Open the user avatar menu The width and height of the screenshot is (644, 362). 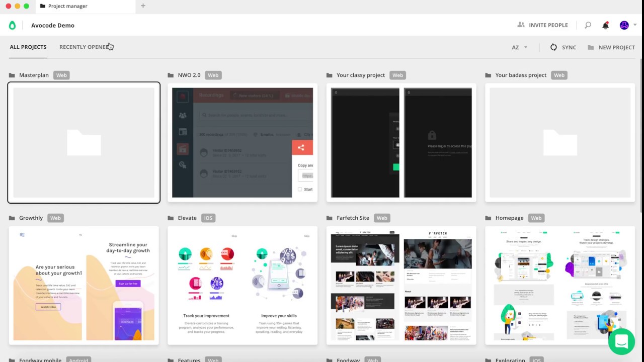(624, 25)
